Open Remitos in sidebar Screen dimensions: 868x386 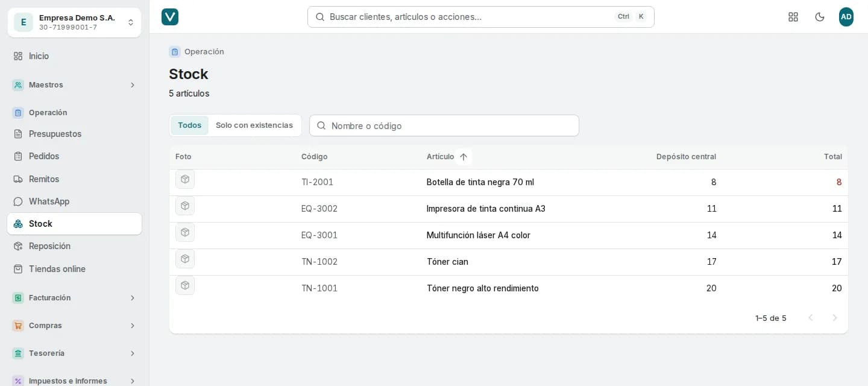[x=74, y=179]
